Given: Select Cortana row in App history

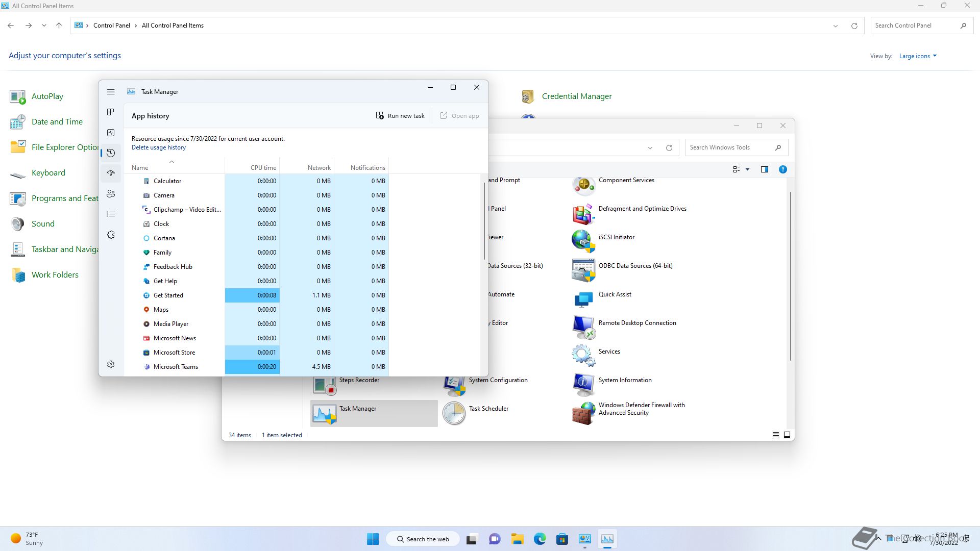Looking at the screenshot, I should (x=256, y=238).
